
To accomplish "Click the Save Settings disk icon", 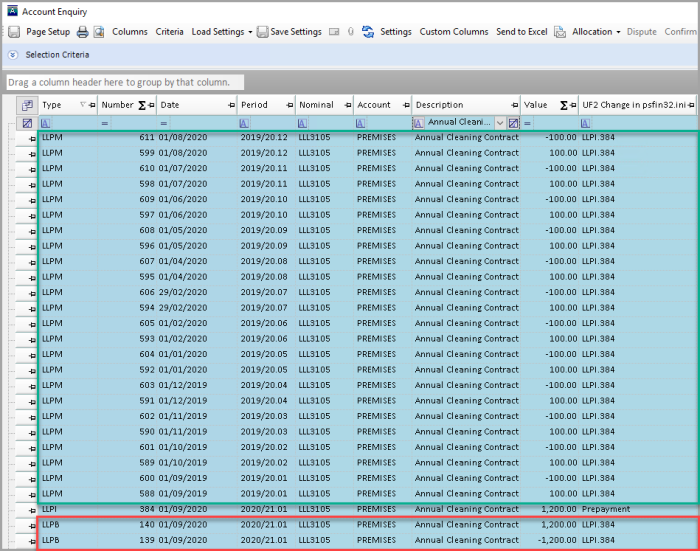I will pos(262,32).
